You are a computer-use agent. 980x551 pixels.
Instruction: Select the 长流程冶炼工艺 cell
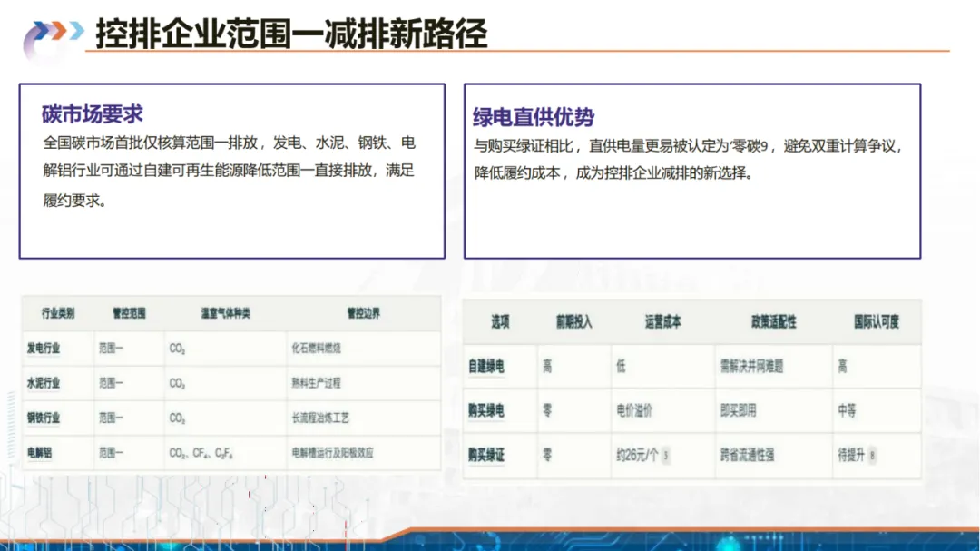[x=320, y=418]
